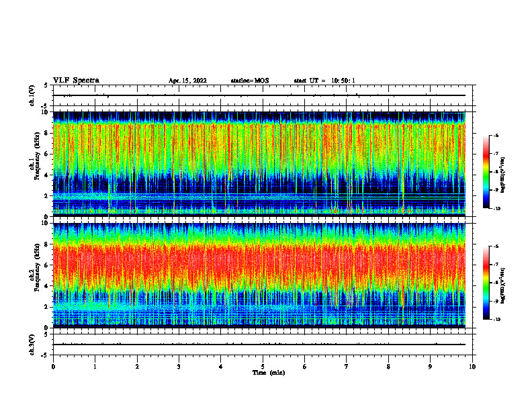
Task: Click the ch.1 spectrogram color bar
Action: [x=486, y=172]
